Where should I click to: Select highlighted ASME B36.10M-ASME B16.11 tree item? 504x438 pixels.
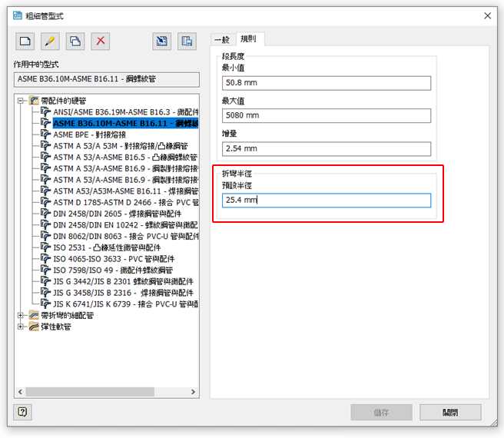[126, 123]
